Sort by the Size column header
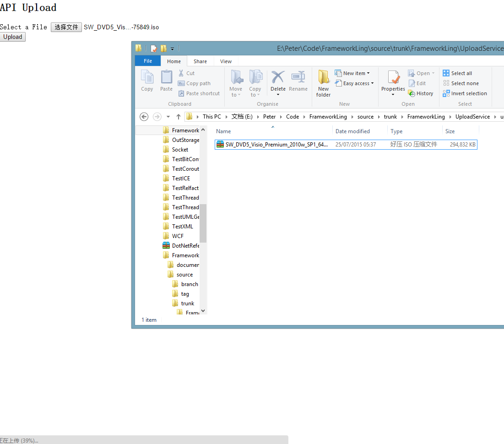 click(461, 131)
